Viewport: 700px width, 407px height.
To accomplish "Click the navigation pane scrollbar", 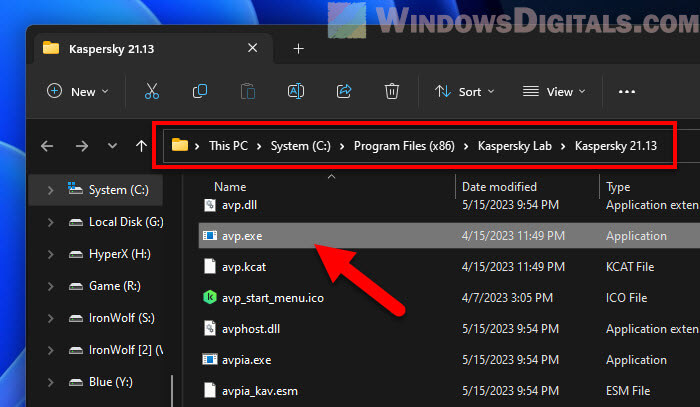I will tap(172, 390).
